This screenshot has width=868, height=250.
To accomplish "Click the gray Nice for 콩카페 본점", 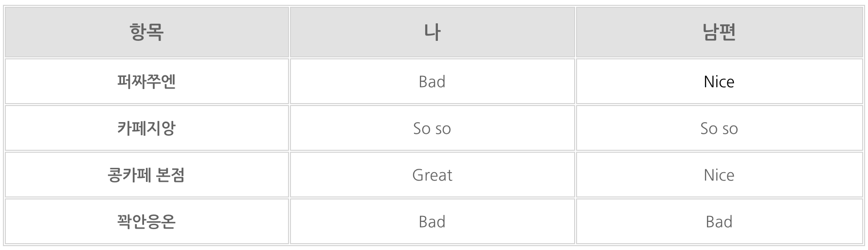I will [719, 175].
